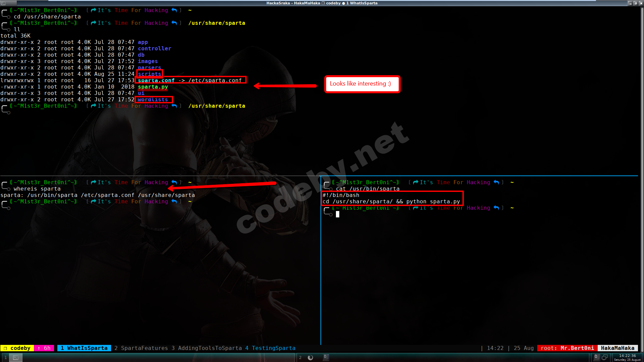Click the scripts directory entry

tap(149, 74)
